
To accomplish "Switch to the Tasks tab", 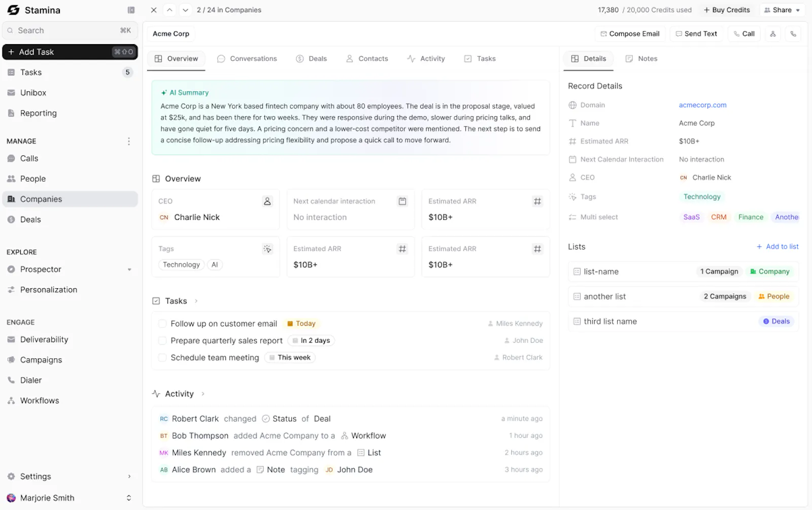I will coord(480,59).
